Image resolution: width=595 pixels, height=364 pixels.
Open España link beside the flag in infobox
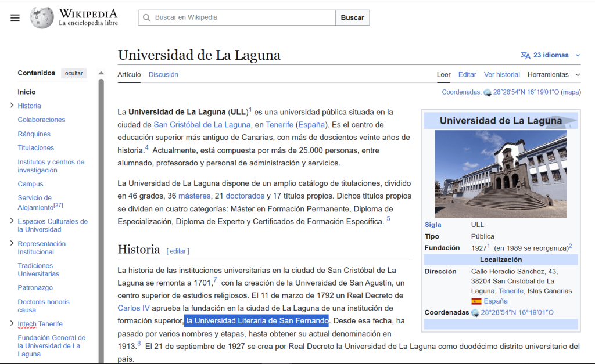[496, 301]
